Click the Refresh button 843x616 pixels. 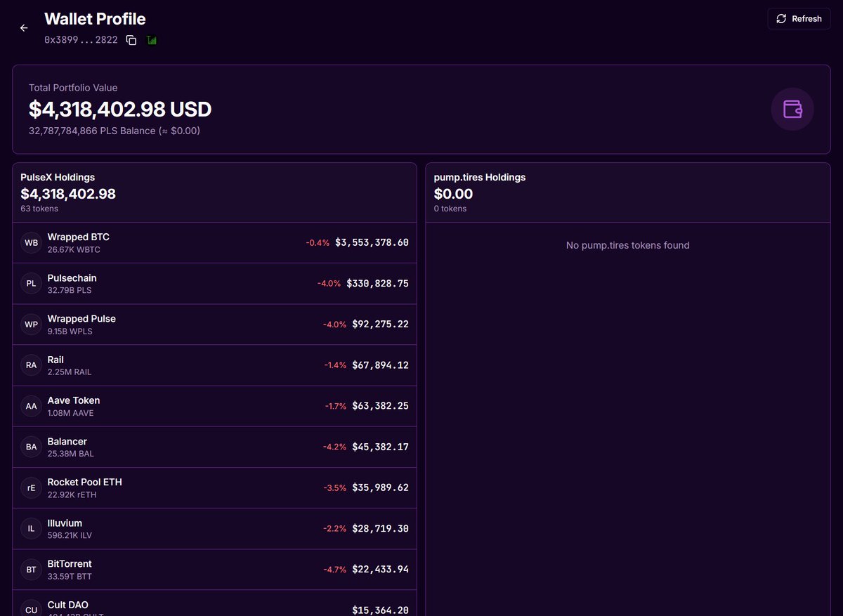point(799,19)
